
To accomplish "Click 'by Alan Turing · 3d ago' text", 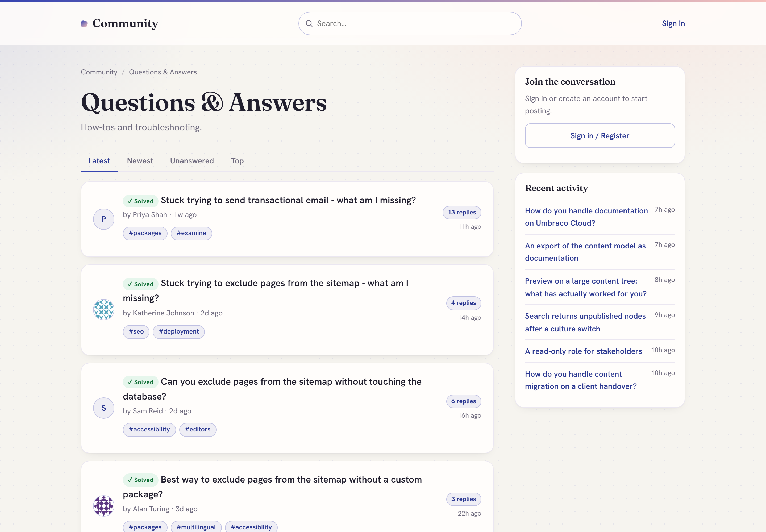I will (x=160, y=509).
